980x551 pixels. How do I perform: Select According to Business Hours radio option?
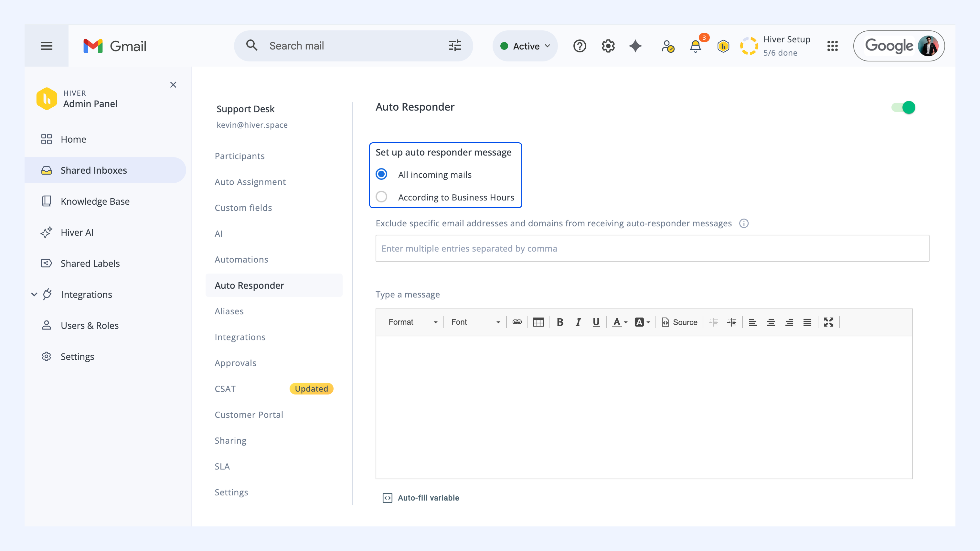(382, 197)
